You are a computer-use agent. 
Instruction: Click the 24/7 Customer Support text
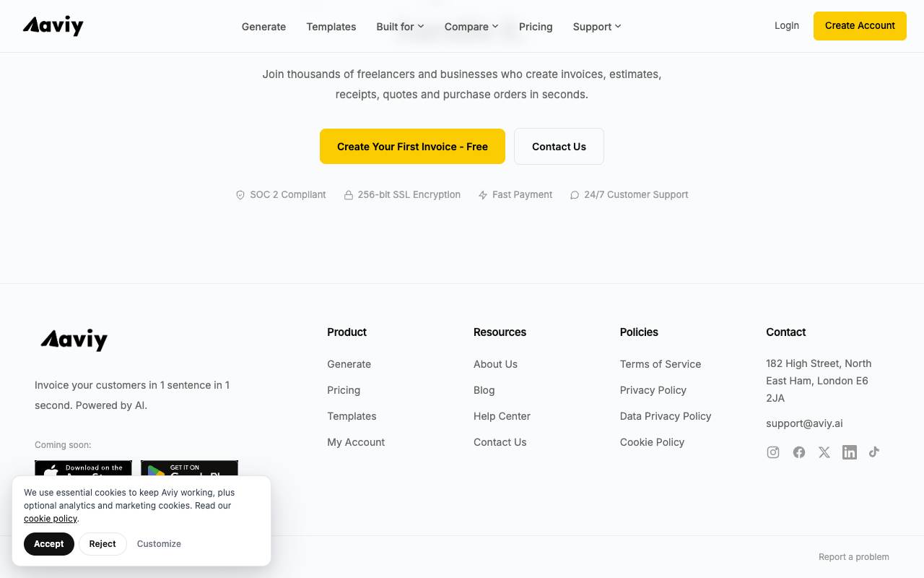[636, 195]
